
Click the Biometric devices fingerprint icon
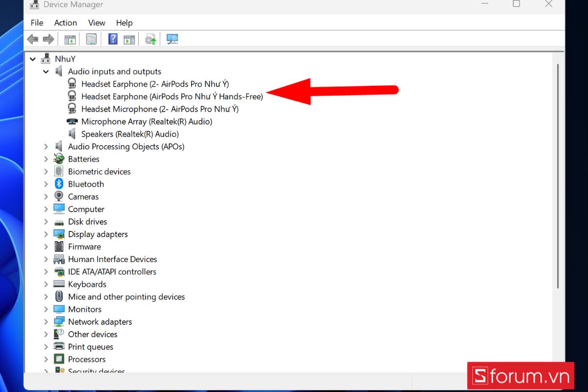point(59,171)
